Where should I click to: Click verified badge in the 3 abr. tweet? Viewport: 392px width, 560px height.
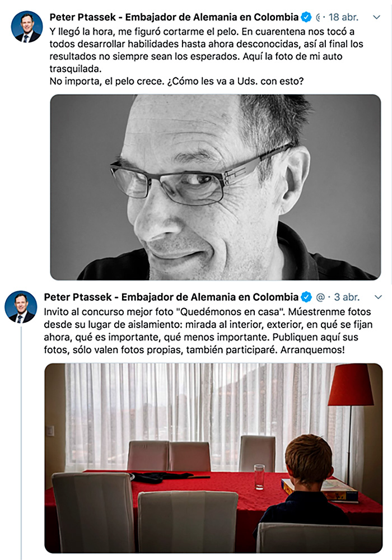[x=306, y=297]
